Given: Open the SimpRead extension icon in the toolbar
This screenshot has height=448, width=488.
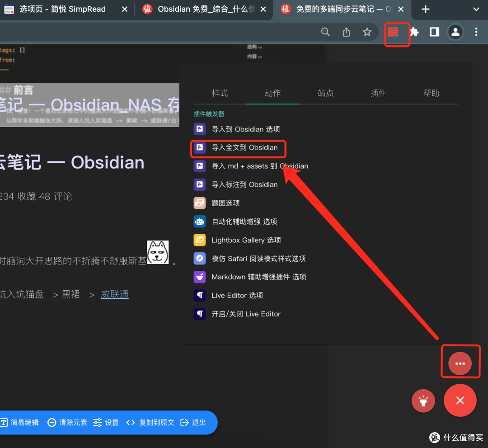Looking at the screenshot, I should click(397, 32).
